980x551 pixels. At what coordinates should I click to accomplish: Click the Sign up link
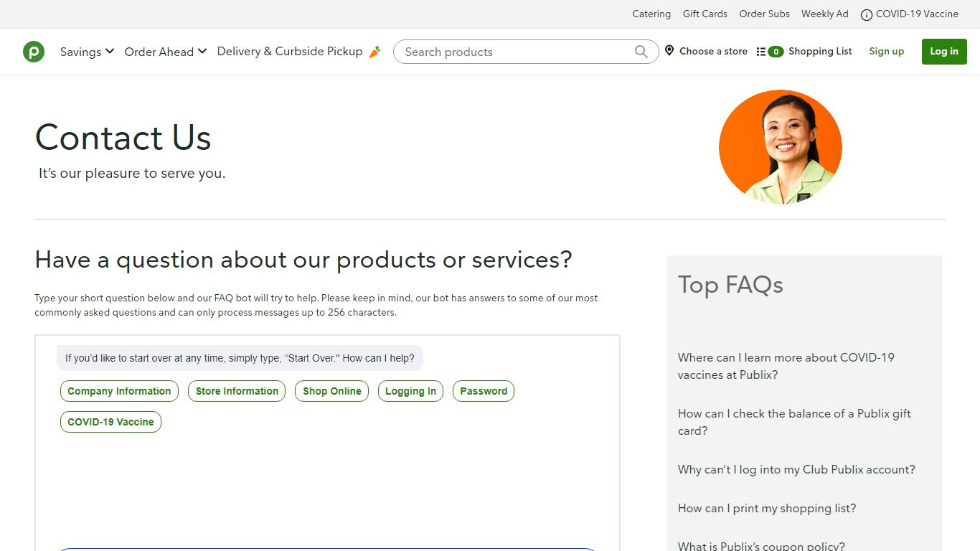[x=887, y=51]
